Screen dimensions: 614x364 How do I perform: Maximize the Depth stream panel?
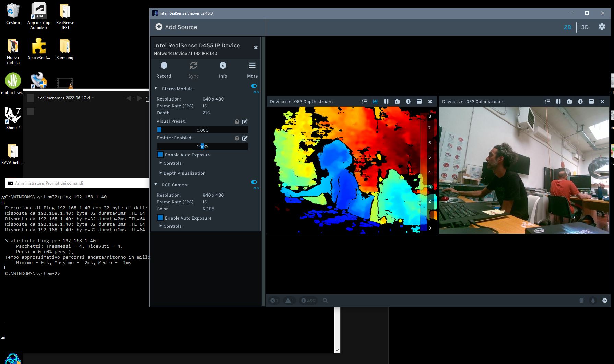click(x=419, y=102)
